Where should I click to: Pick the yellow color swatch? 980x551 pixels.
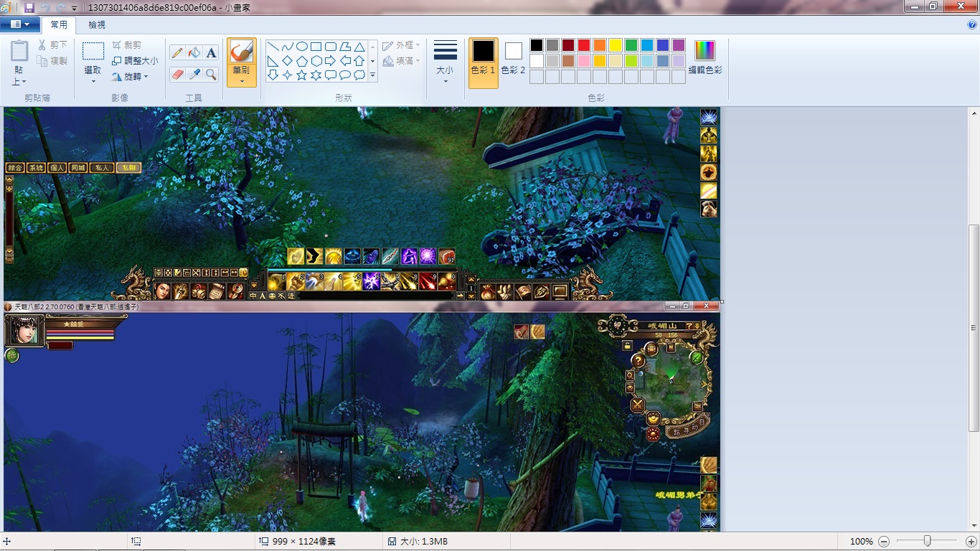[616, 45]
